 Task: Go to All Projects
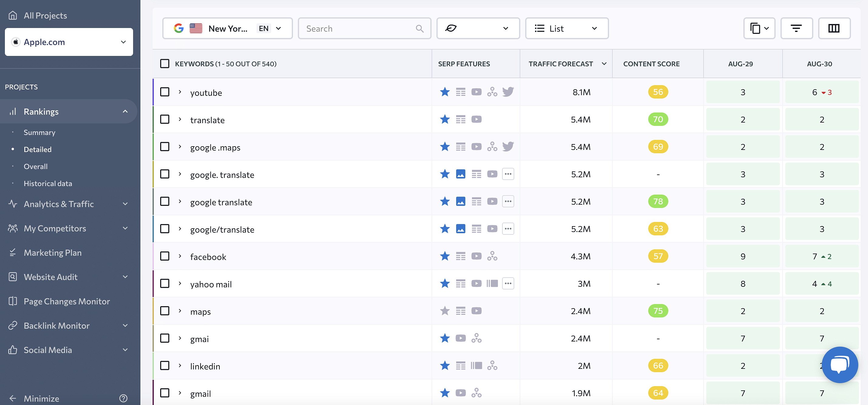click(45, 16)
